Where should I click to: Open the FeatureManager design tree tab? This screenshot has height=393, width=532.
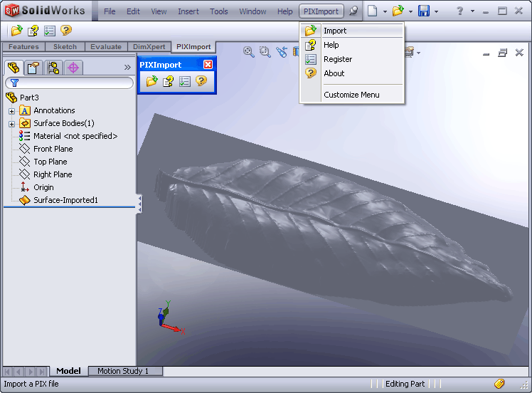point(14,68)
